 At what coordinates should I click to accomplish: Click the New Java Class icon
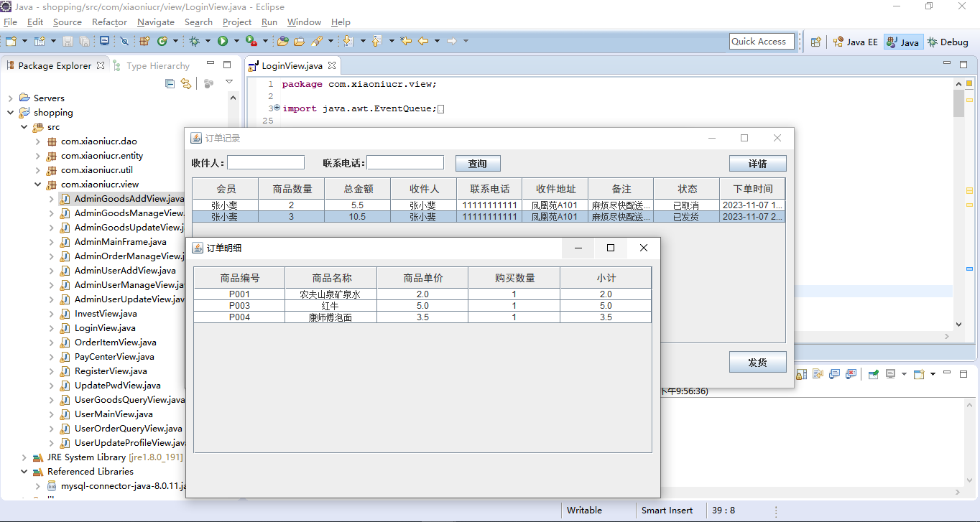tap(162, 41)
